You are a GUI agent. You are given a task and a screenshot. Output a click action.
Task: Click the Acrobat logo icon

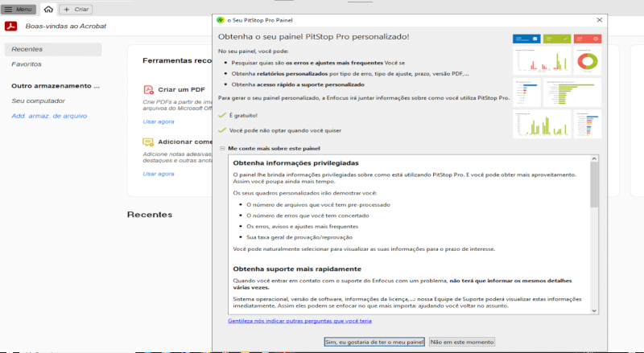pos(12,27)
